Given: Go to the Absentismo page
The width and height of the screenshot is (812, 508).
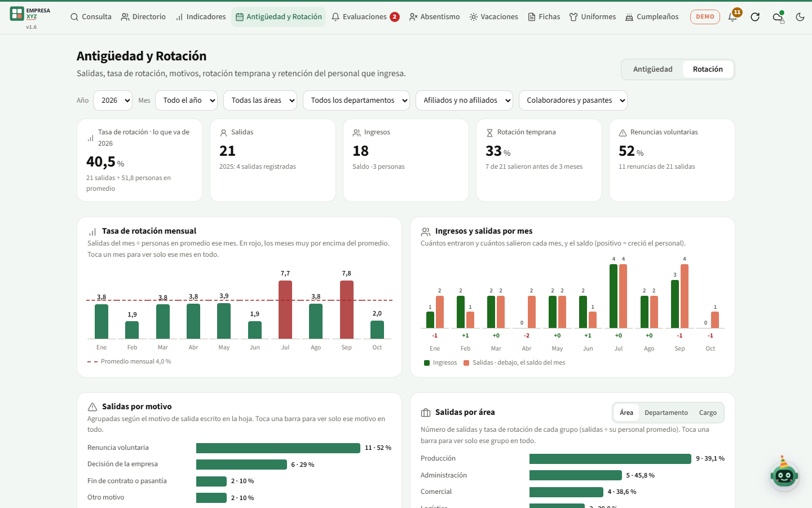Looking at the screenshot, I should [434, 17].
